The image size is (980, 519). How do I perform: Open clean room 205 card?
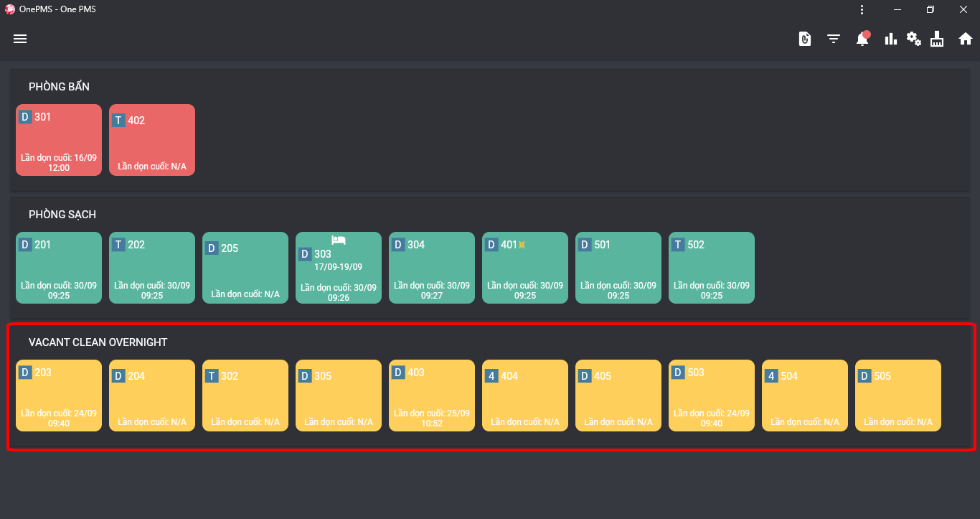point(245,268)
